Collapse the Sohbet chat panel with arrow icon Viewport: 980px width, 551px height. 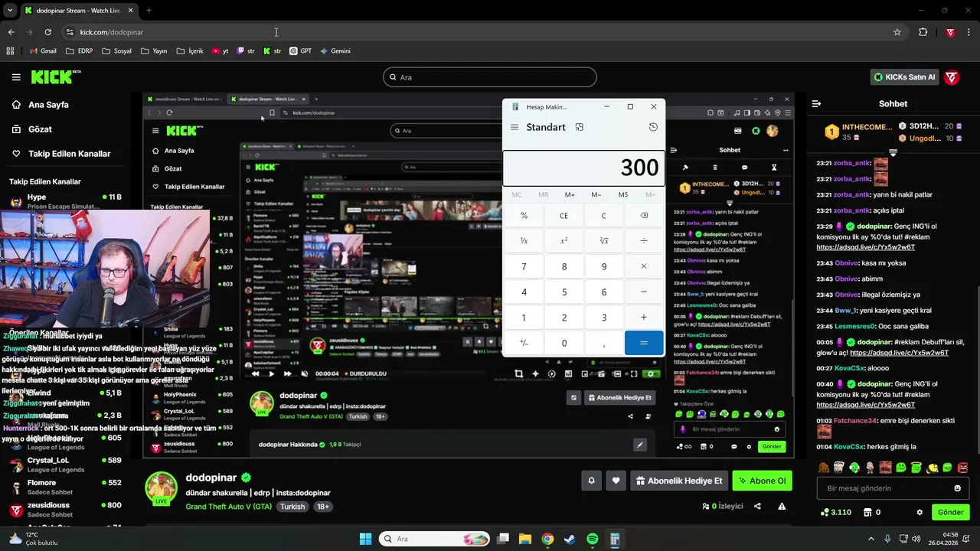pyautogui.click(x=816, y=103)
